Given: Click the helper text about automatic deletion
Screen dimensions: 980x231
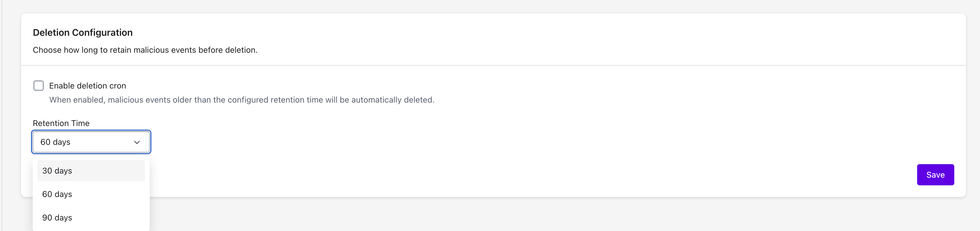Looking at the screenshot, I should click(241, 100).
